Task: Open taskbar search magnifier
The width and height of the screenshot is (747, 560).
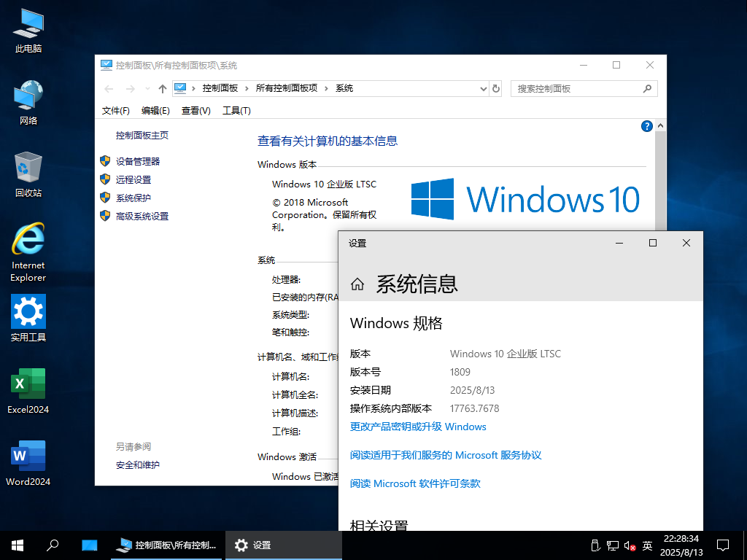Action: tap(53, 545)
